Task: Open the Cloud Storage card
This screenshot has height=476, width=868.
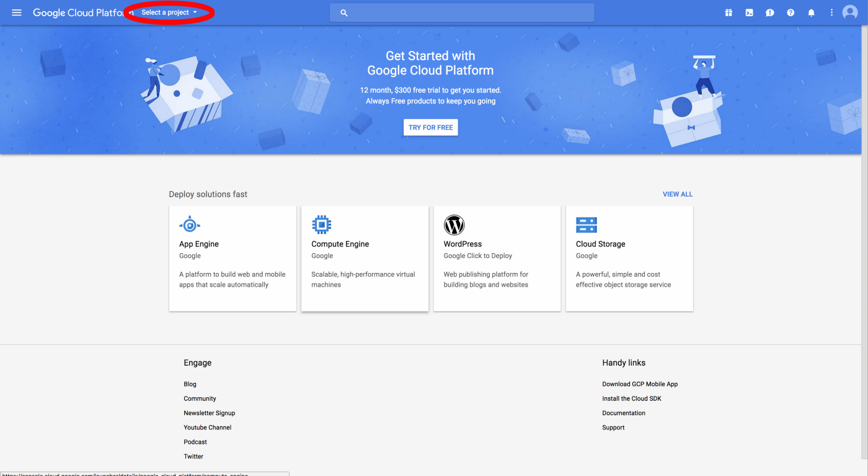Action: 629,258
